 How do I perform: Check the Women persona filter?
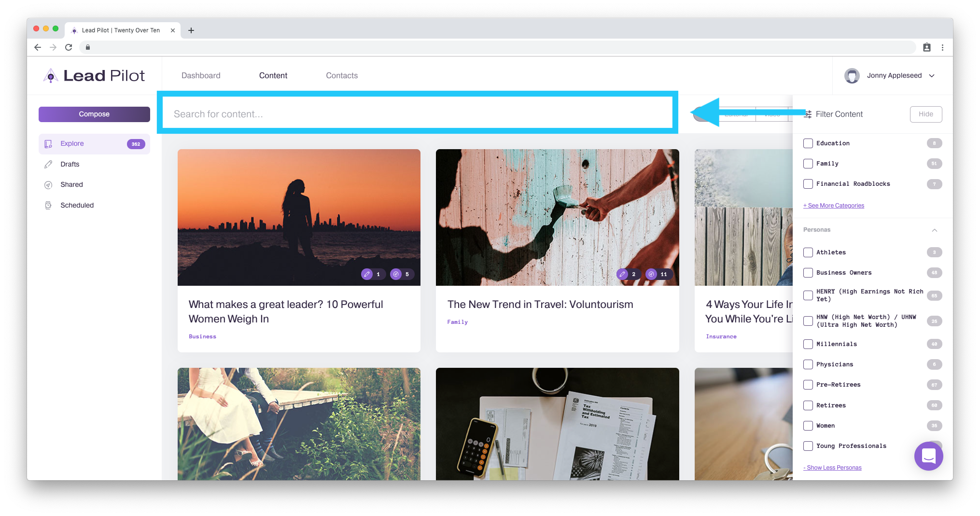[x=808, y=426]
